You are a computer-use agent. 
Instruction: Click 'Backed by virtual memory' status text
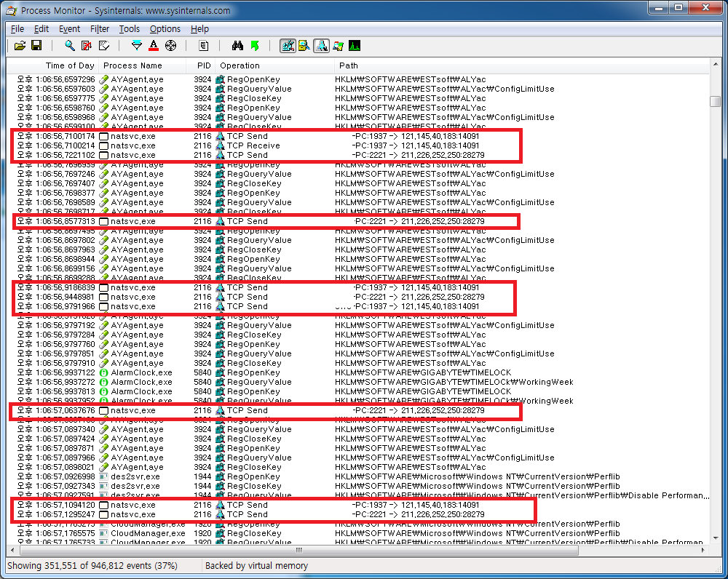pos(257,566)
